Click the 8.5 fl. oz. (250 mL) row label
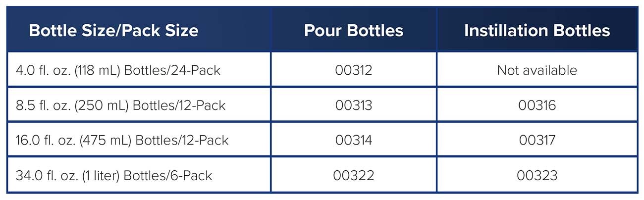 [x=120, y=105]
